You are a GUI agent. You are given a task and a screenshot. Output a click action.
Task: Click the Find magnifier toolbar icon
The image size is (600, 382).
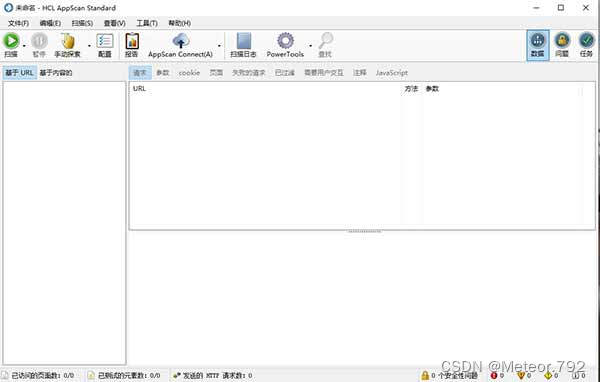326,41
